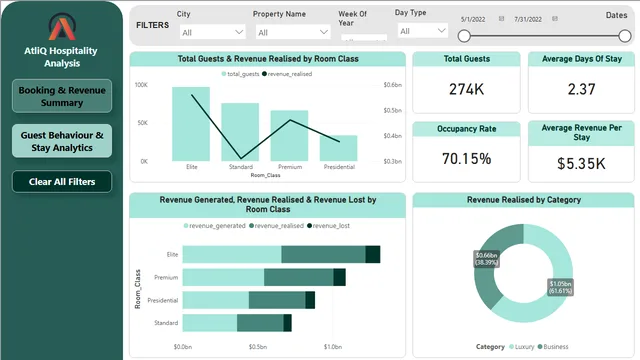Click the total_guests legend marker
The image size is (640, 360).
click(224, 74)
